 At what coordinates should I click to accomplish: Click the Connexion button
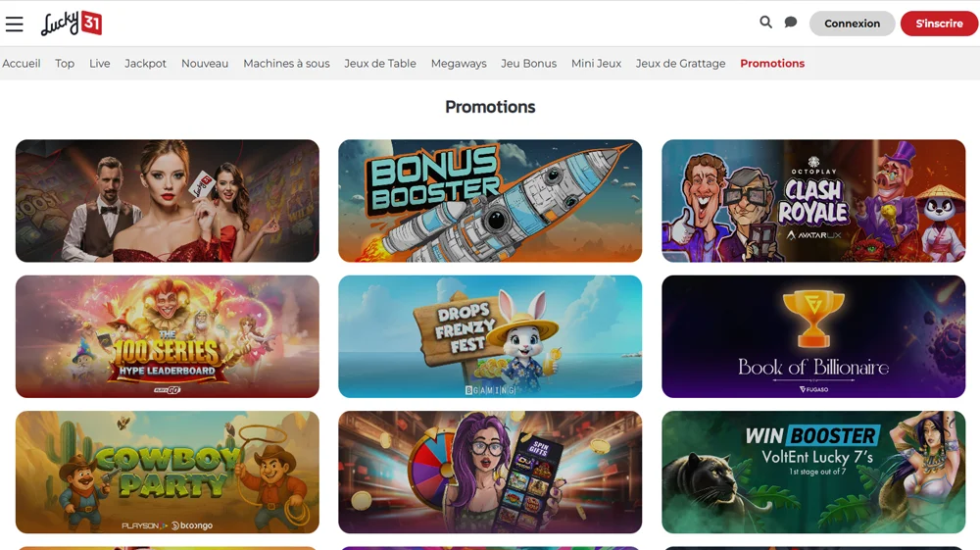pos(852,24)
